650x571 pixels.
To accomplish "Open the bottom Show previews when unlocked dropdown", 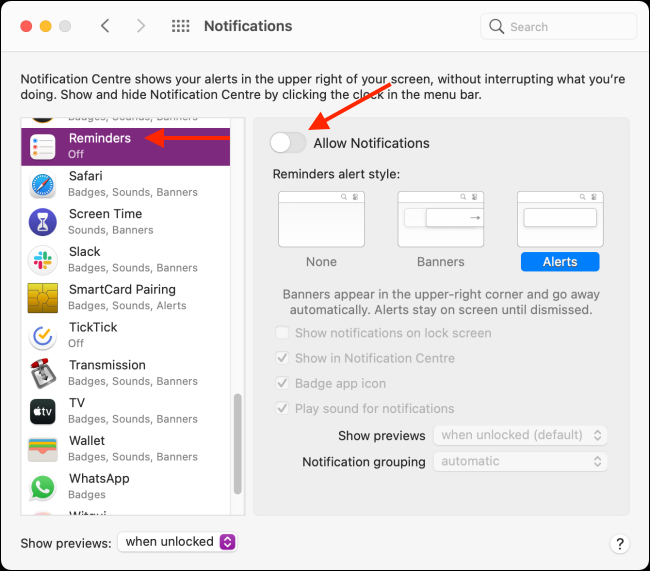I will click(x=177, y=542).
